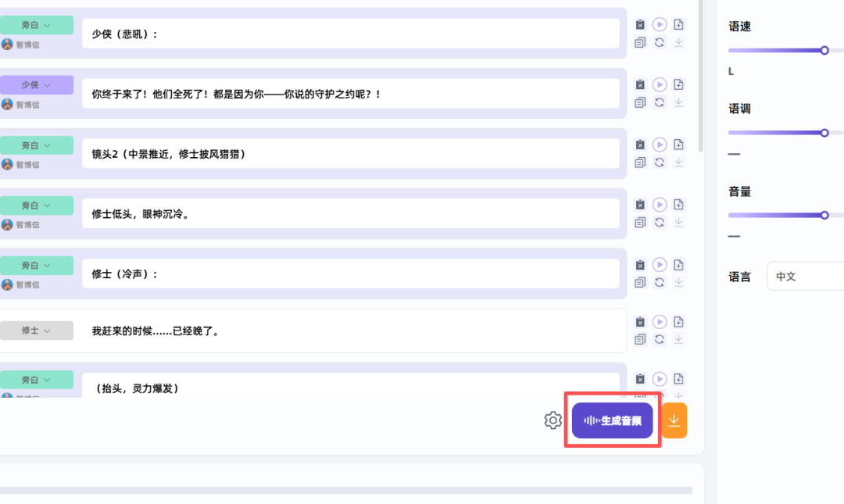Add a line after "修士低头" row
844x504 pixels.
tap(678, 205)
